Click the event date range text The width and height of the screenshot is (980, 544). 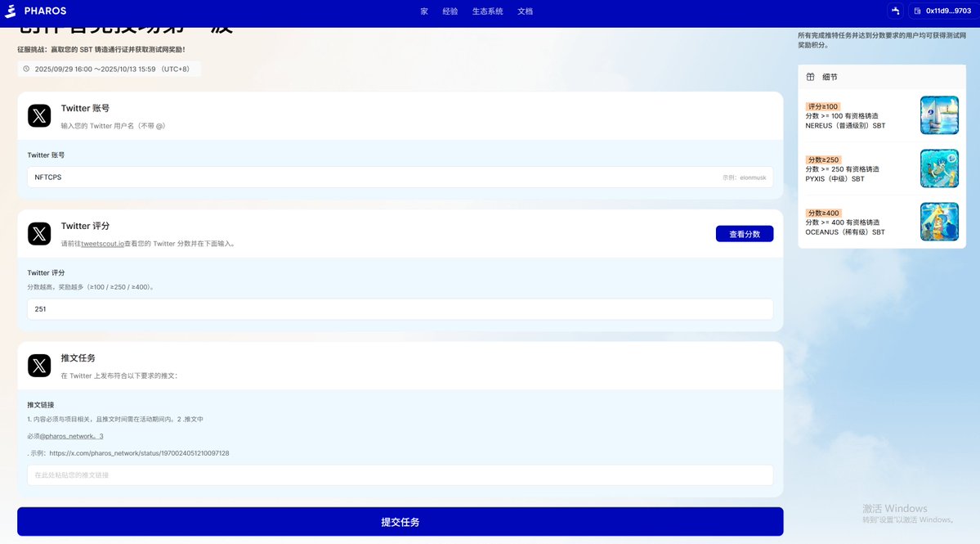pos(112,70)
